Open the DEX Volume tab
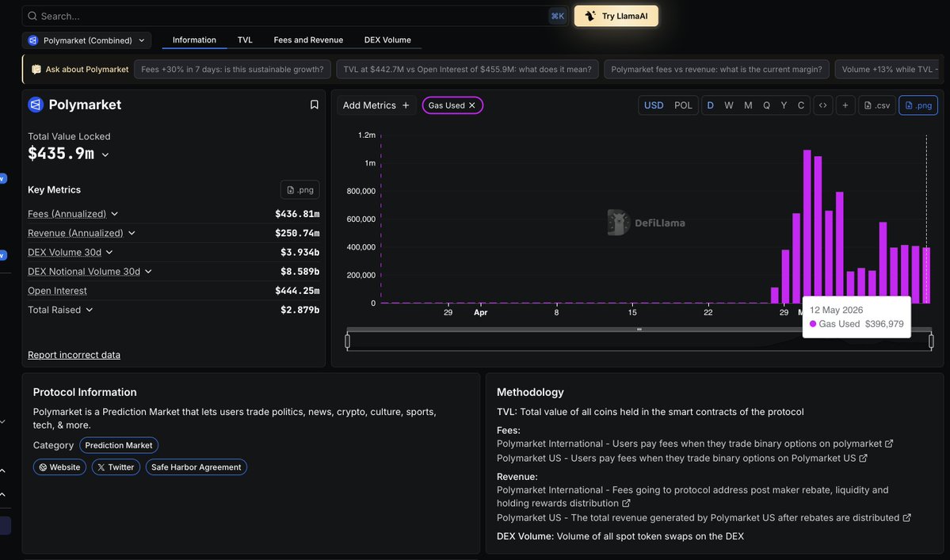 (x=387, y=40)
